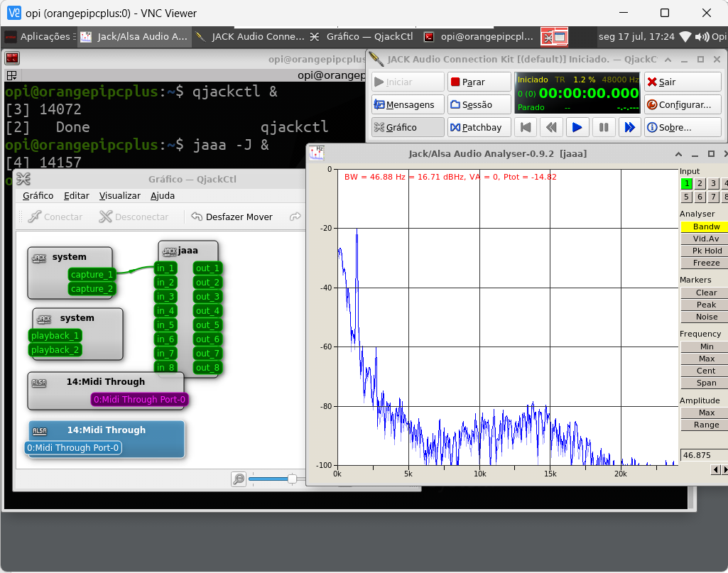Click the transport Fast Forward icon
This screenshot has width=728, height=573.
coord(629,127)
